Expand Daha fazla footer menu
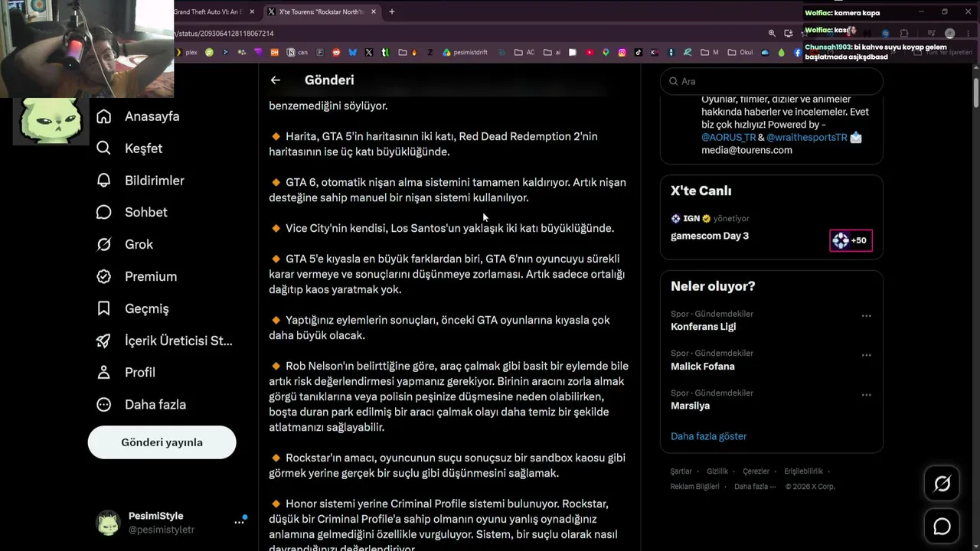This screenshot has height=551, width=980. pyautogui.click(x=755, y=487)
